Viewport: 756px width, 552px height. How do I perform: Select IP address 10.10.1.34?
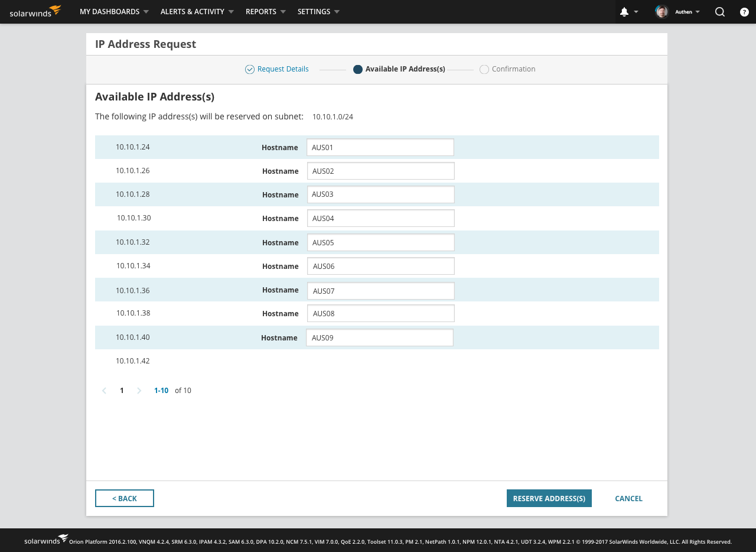[x=133, y=266]
